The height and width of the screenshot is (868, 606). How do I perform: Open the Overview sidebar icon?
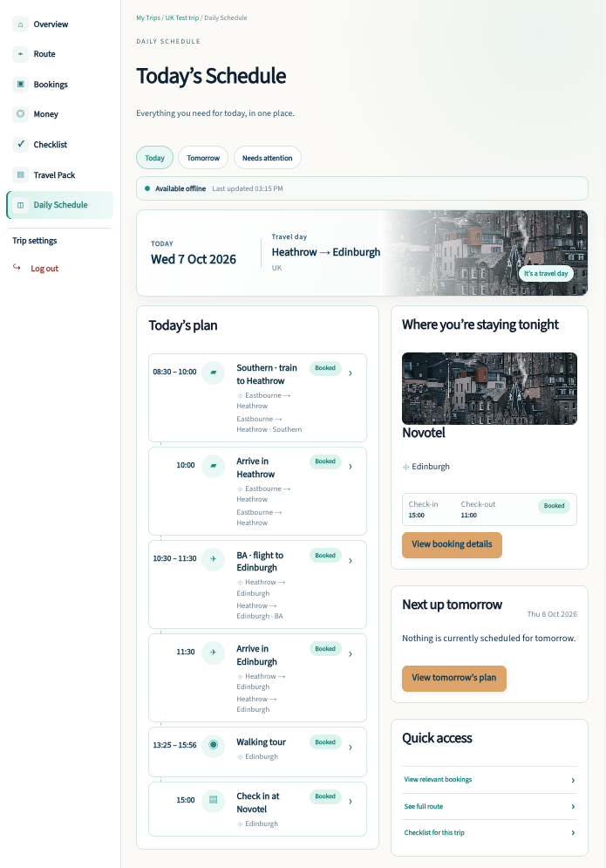[20, 24]
